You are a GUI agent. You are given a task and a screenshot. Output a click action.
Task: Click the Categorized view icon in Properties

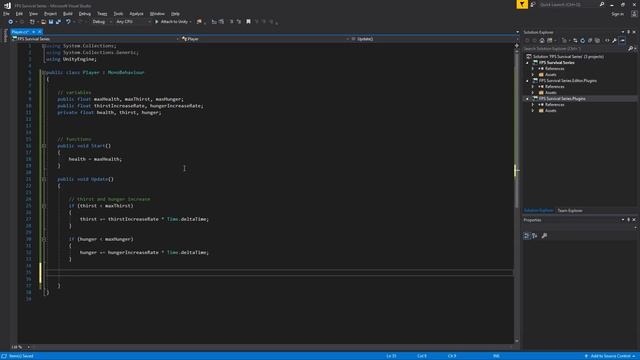click(527, 236)
